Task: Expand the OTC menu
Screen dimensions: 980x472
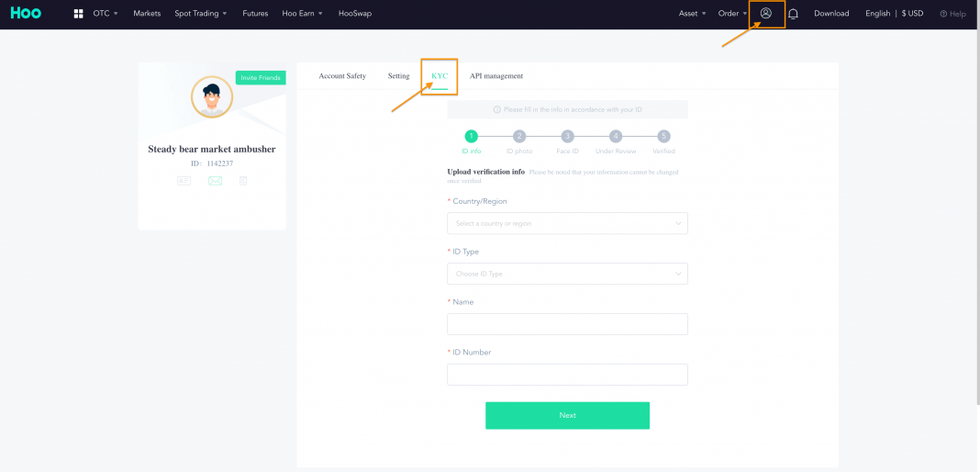Action: (105, 13)
